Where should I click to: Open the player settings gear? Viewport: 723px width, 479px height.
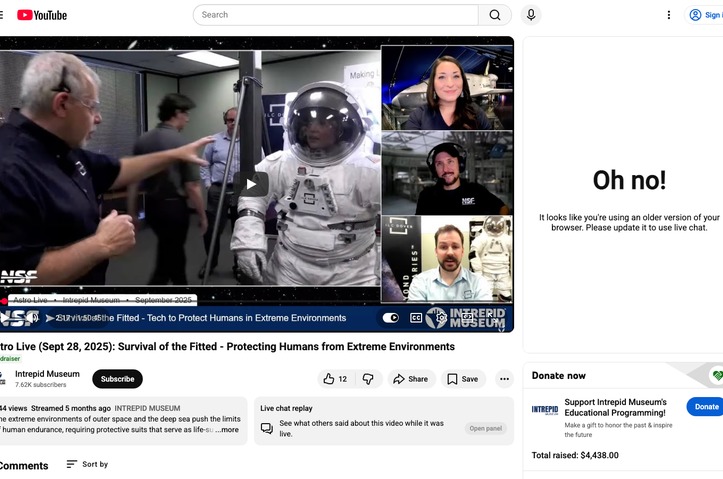coord(441,318)
